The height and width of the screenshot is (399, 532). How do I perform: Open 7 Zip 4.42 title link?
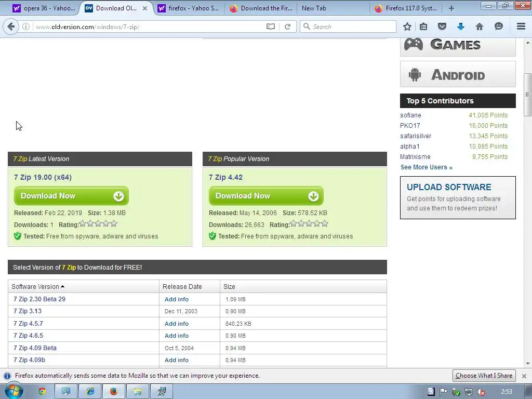pyautogui.click(x=225, y=177)
